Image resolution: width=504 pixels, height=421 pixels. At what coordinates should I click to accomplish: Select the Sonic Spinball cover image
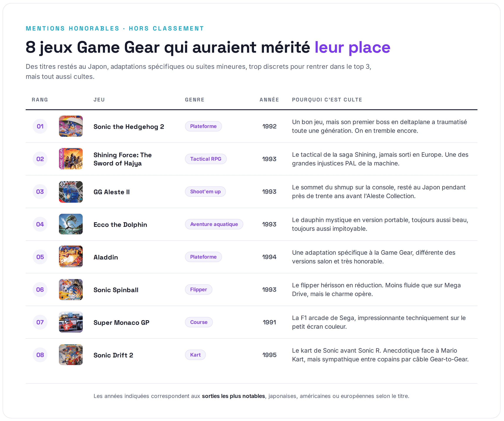(x=71, y=290)
